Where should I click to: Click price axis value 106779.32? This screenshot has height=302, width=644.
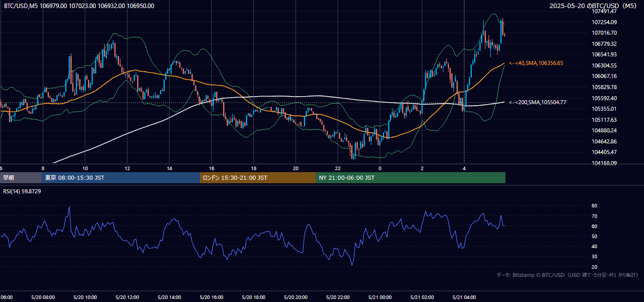[x=604, y=44]
